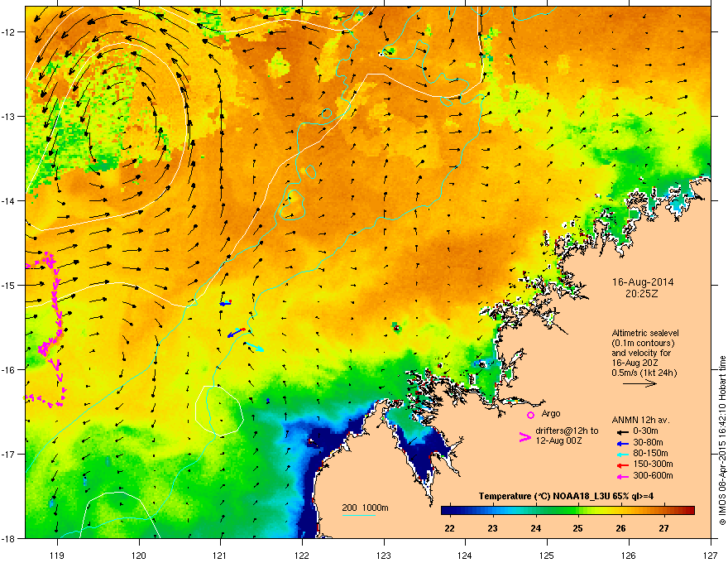Click the colorbar tick label 26
Image resolution: width=728 pixels, height=563 pixels.
pos(620,528)
